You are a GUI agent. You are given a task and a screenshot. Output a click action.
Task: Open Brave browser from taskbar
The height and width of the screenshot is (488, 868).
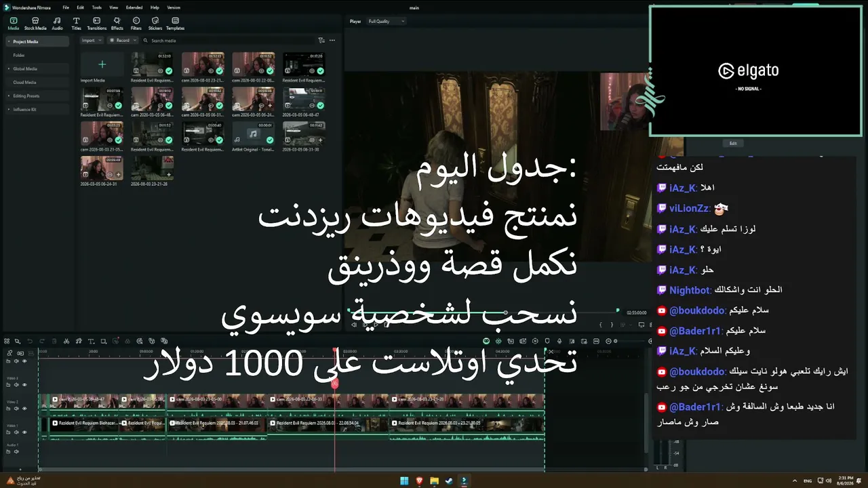(419, 481)
